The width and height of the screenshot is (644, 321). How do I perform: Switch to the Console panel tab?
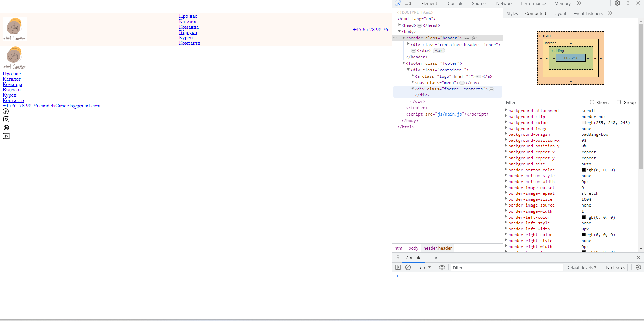click(455, 4)
